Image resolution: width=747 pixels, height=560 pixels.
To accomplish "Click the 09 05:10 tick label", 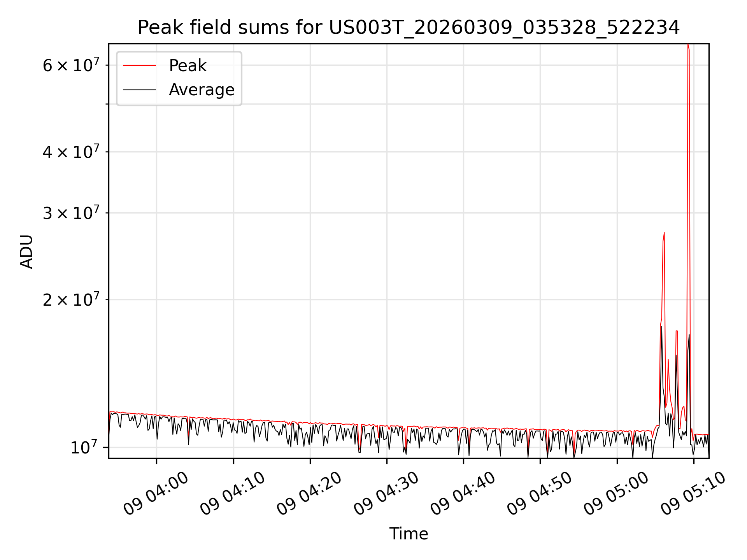I will [x=693, y=493].
